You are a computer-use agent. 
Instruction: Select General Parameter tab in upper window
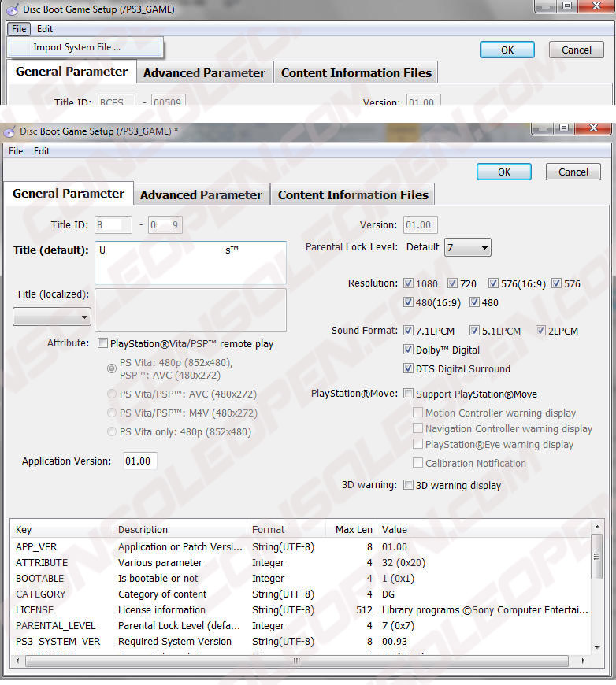(72, 72)
